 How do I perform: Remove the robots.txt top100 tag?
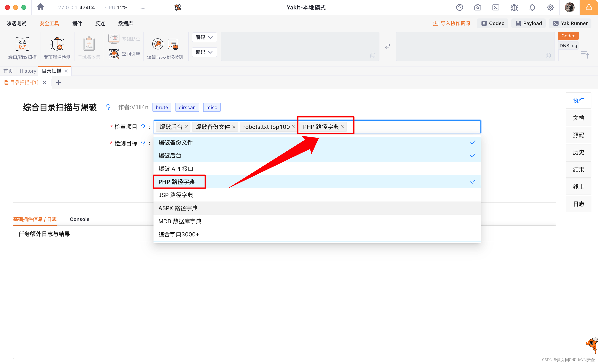293,127
